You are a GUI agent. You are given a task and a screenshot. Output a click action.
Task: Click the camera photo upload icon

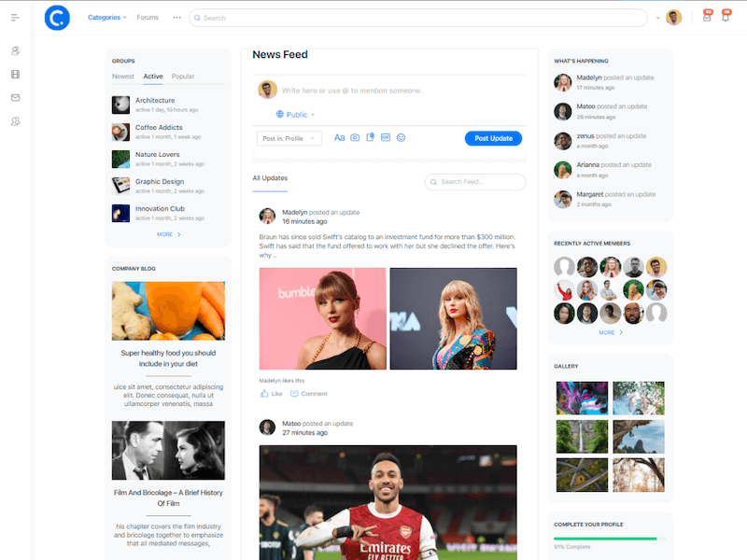pyautogui.click(x=355, y=138)
